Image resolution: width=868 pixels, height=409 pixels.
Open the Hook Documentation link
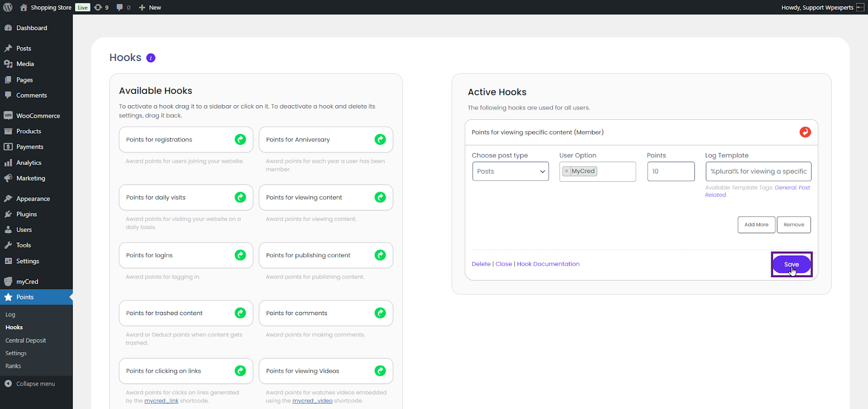[x=548, y=264]
